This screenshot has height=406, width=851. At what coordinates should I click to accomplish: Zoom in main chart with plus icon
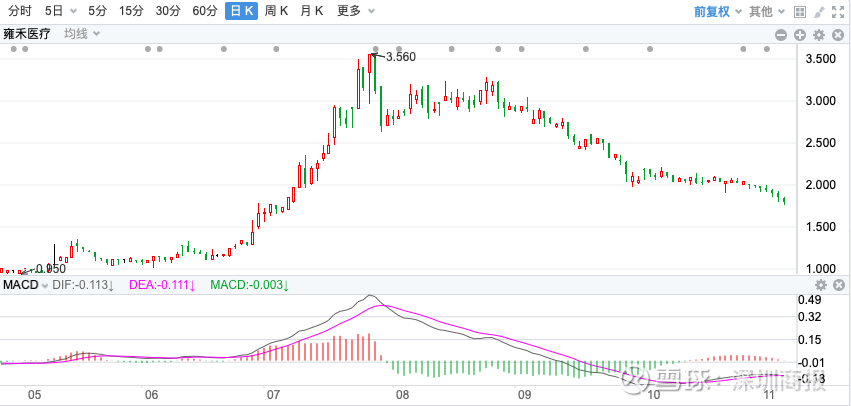click(x=800, y=34)
